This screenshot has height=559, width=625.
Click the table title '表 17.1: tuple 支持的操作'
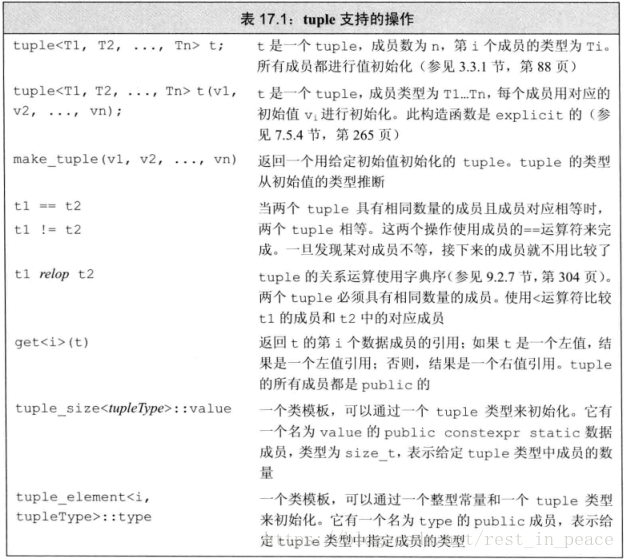tap(327, 19)
